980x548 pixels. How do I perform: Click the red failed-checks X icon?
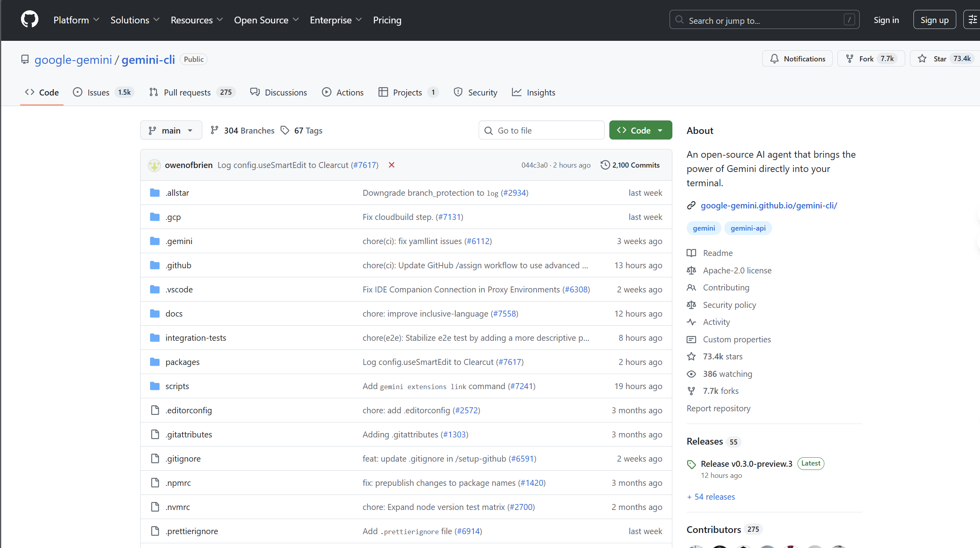pos(392,165)
